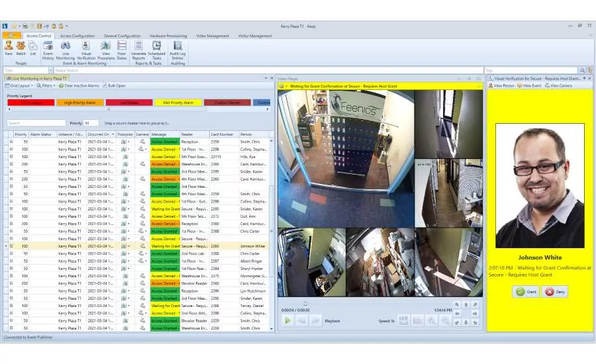596x364 pixels.
Task: Switch to the Visitor Management ribbon tab
Action: coord(255,36)
